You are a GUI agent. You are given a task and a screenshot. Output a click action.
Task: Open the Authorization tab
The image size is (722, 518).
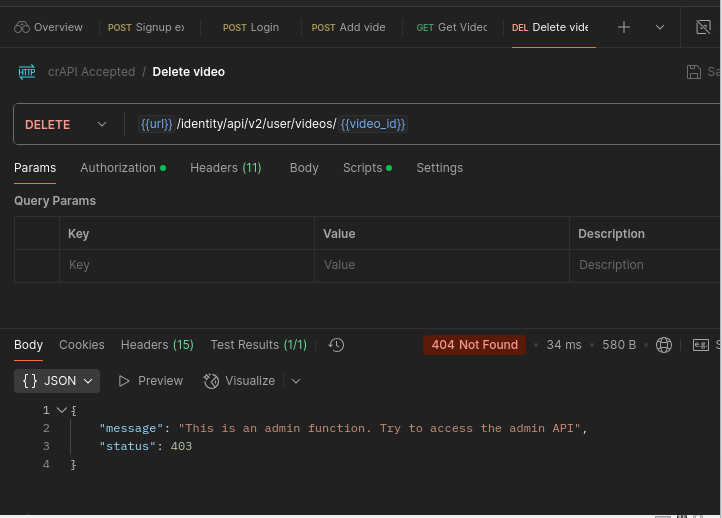point(123,168)
